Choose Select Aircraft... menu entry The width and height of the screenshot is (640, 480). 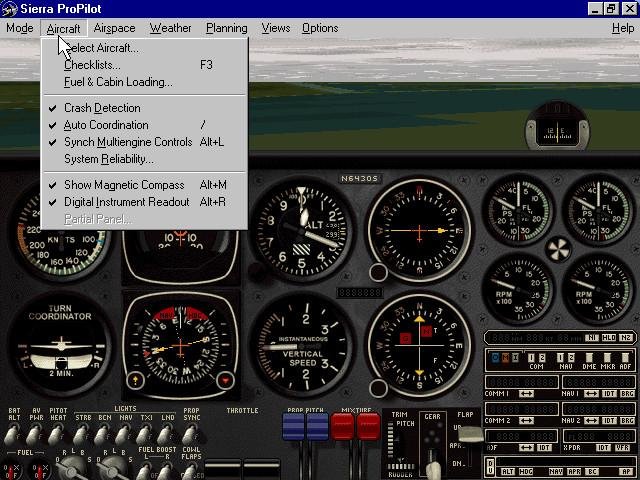[144, 48]
